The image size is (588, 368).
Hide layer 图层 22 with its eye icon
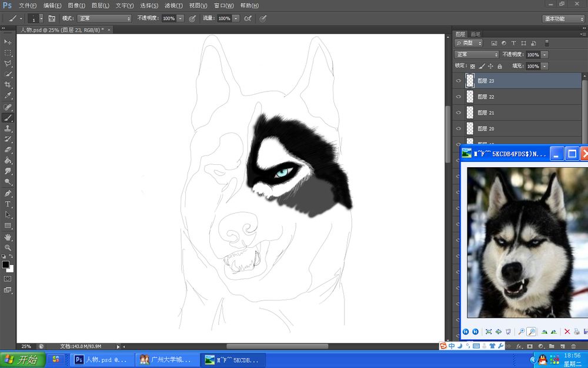pos(459,97)
